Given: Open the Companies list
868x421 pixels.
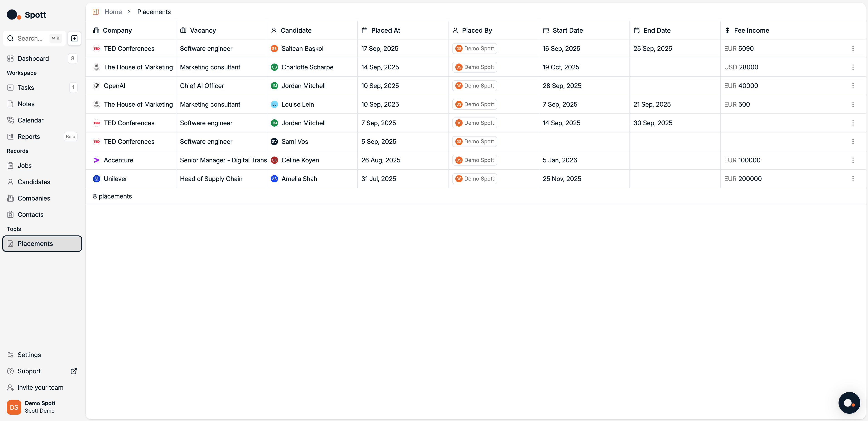Looking at the screenshot, I should tap(42, 198).
